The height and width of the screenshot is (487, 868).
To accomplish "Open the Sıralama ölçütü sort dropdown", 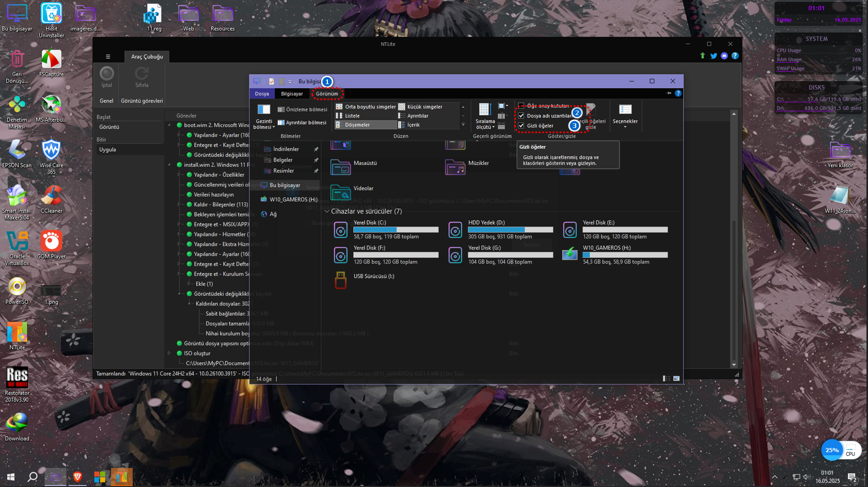I will tap(485, 116).
